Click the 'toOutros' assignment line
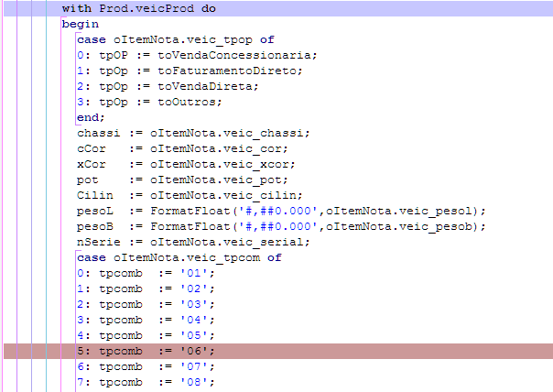This screenshot has height=392, width=553. (149, 102)
